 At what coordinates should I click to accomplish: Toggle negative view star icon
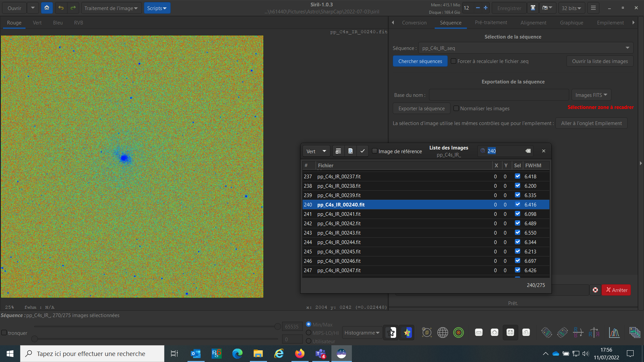point(391,333)
